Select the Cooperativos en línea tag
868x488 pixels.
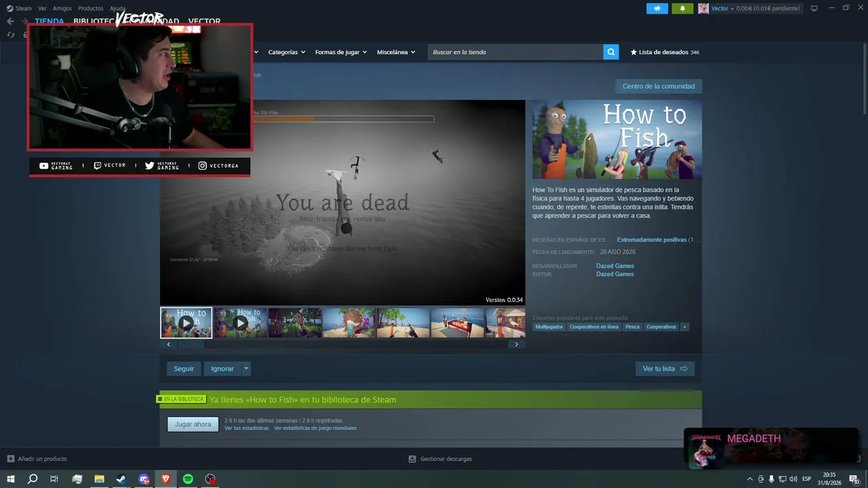pyautogui.click(x=594, y=327)
